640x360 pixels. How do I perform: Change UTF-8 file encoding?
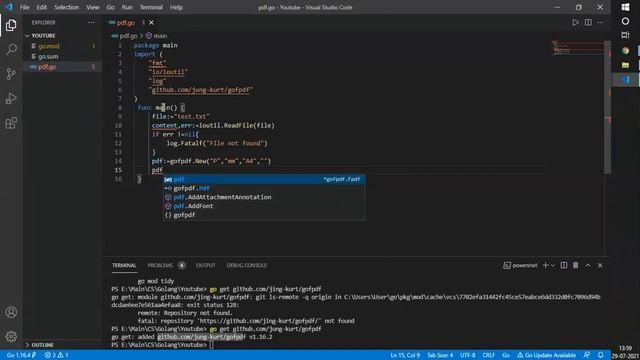pos(467,355)
